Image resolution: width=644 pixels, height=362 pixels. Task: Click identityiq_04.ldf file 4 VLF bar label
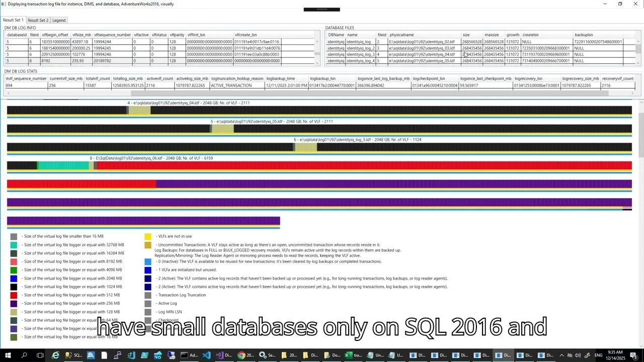pos(188,103)
